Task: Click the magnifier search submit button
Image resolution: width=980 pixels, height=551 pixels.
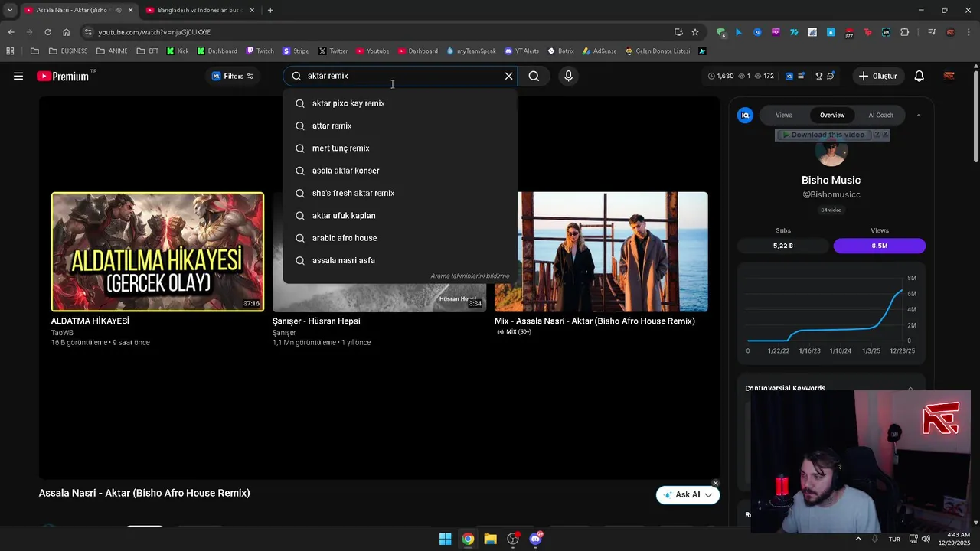Action: tap(534, 76)
